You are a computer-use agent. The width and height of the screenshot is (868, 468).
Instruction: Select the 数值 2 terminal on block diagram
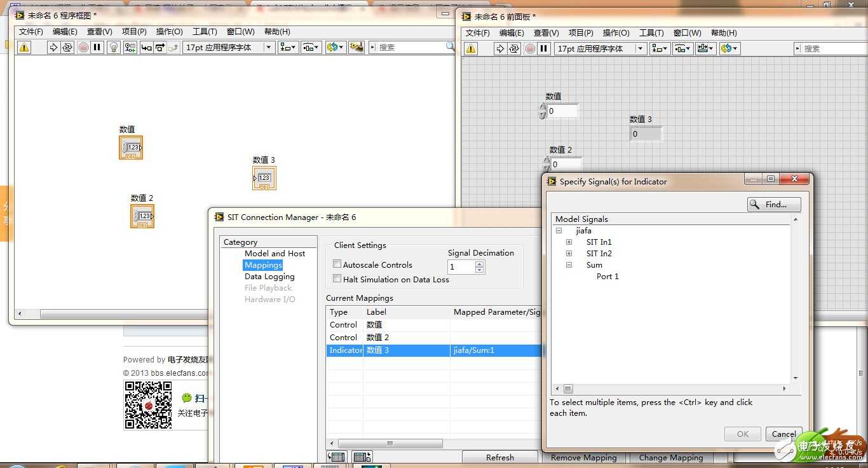point(142,216)
